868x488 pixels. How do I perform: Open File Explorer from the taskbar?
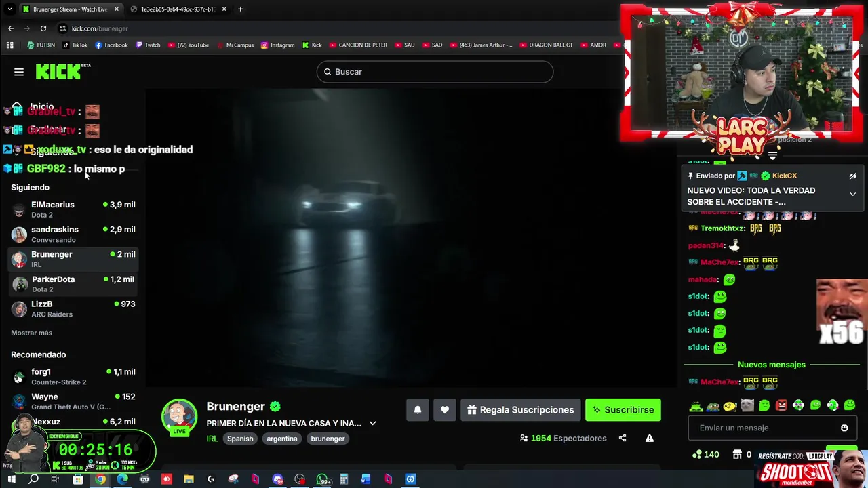[x=189, y=479]
